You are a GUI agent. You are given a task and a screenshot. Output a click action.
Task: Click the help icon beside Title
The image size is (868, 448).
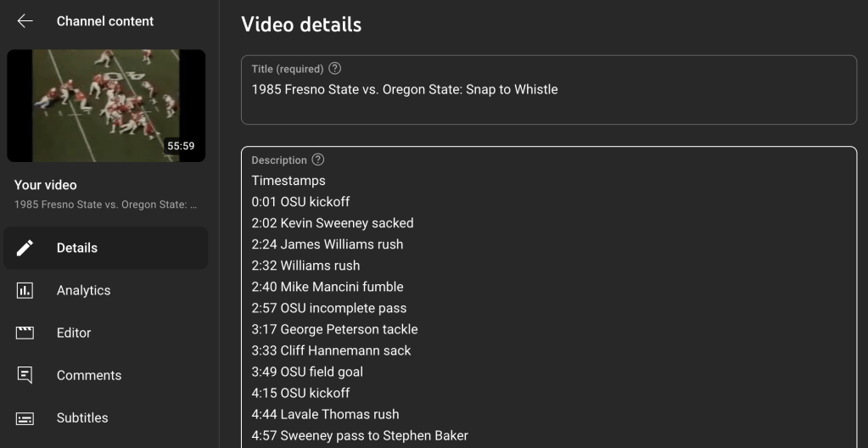[334, 69]
